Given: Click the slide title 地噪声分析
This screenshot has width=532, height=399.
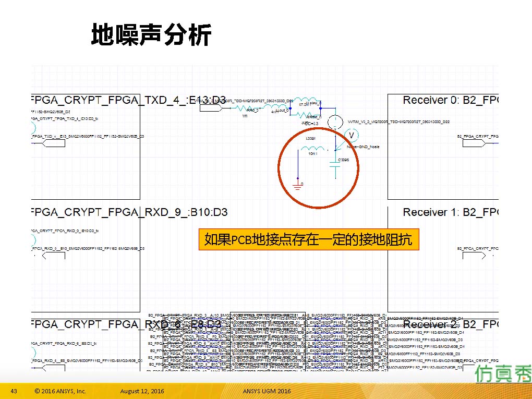Looking at the screenshot, I should [x=151, y=34].
